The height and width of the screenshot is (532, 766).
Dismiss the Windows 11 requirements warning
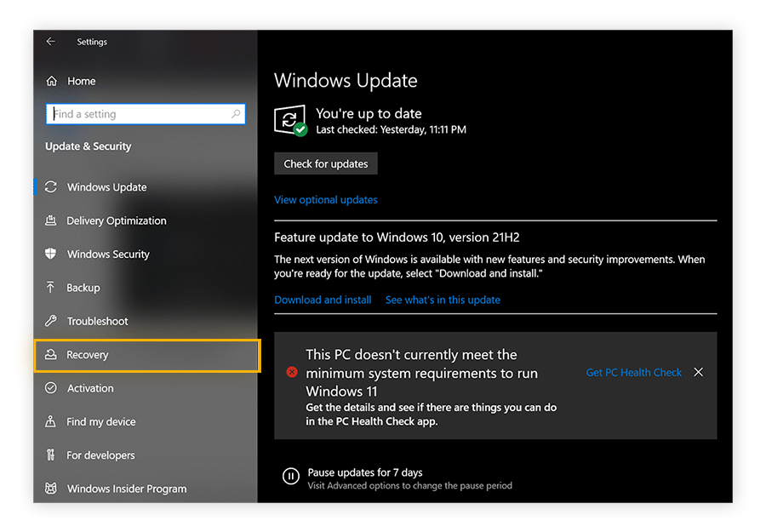click(698, 372)
